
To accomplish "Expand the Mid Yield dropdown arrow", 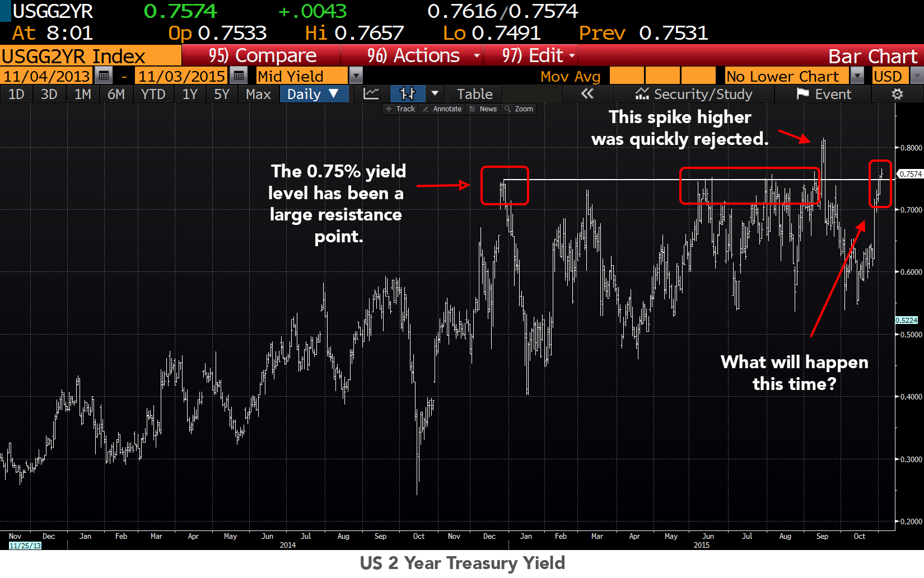I will pos(356,76).
